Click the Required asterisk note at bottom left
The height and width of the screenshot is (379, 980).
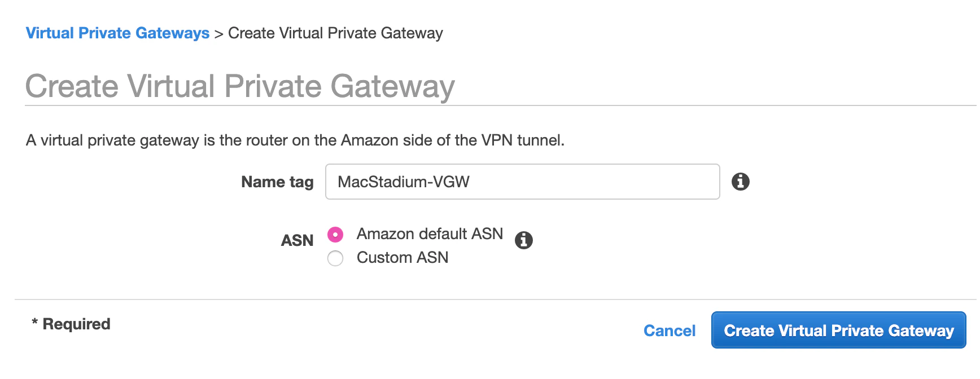71,323
